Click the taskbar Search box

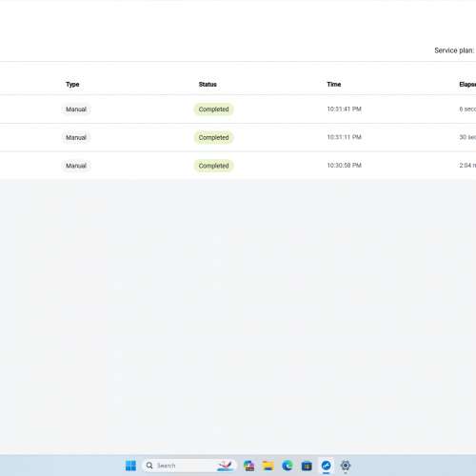pos(188,466)
